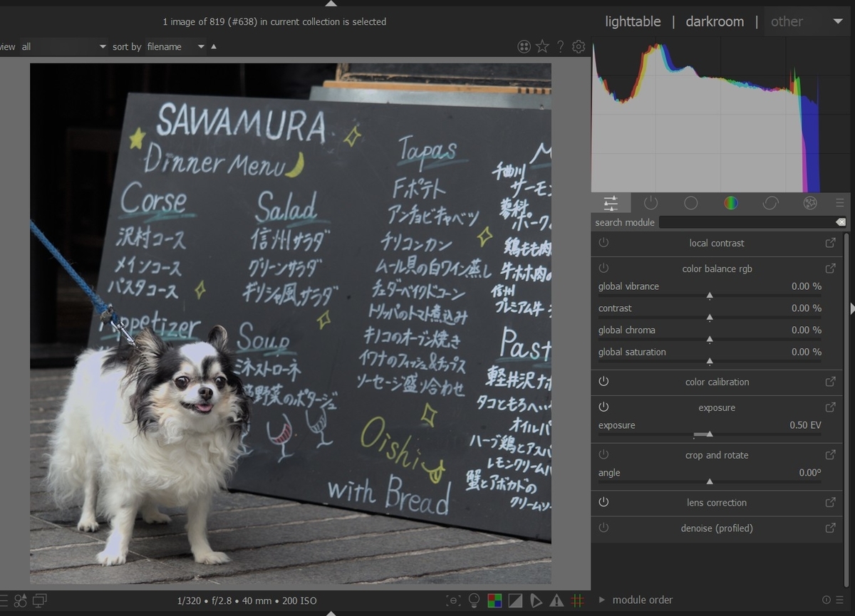Enable the crop and rotate module

(x=603, y=455)
